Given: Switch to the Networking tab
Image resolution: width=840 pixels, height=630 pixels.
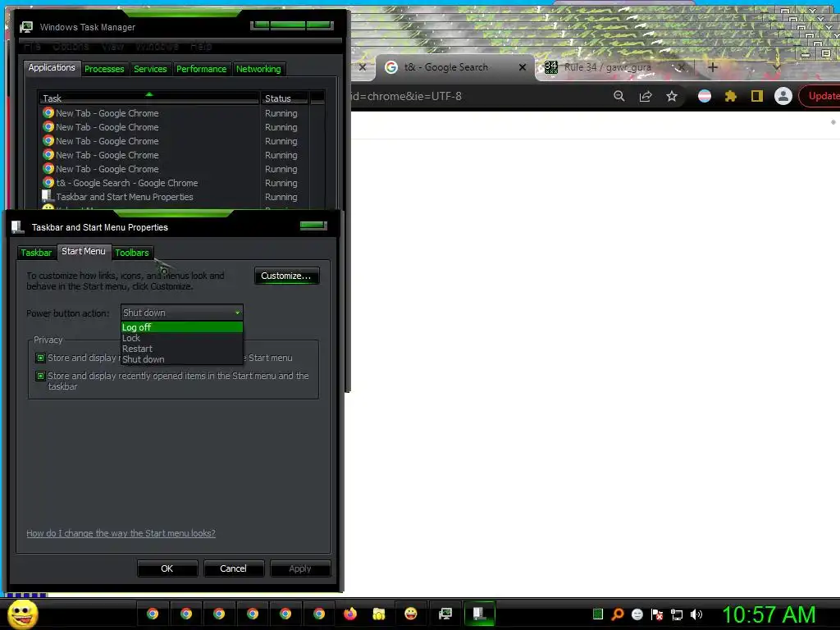Looking at the screenshot, I should tap(258, 69).
